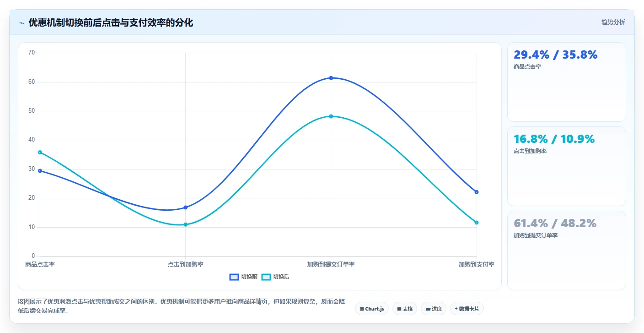The image size is (644, 333).
Task: Click the y-axis tick label 40
Action: tap(32, 140)
